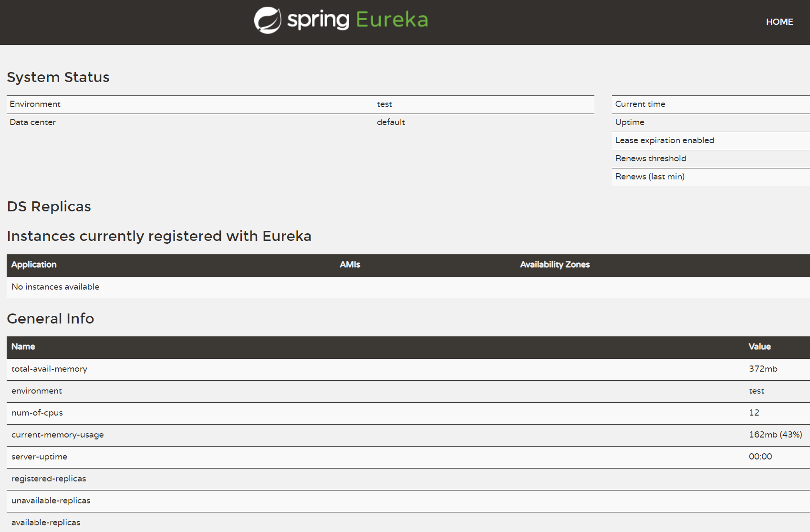Select the DS Replicas heading
810x532 pixels.
tap(49, 207)
